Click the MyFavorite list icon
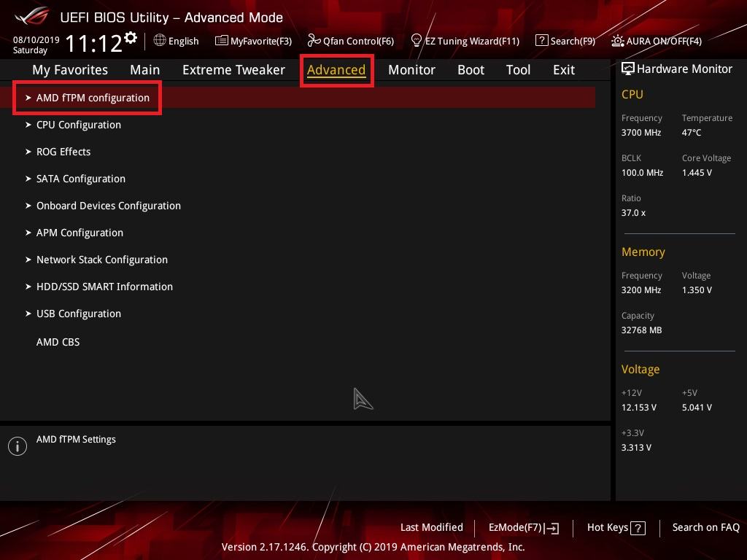The width and height of the screenshot is (747, 560). click(222, 41)
